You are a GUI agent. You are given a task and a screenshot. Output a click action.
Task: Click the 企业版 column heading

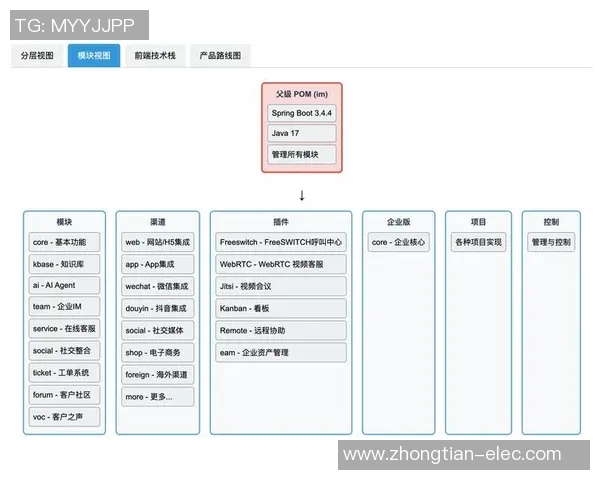click(x=398, y=222)
